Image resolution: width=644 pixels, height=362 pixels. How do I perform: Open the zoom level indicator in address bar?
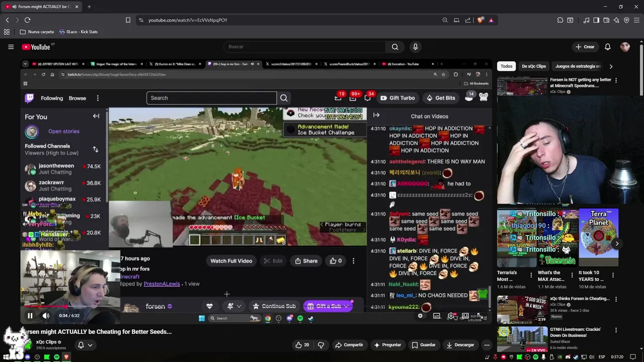[x=445, y=20]
